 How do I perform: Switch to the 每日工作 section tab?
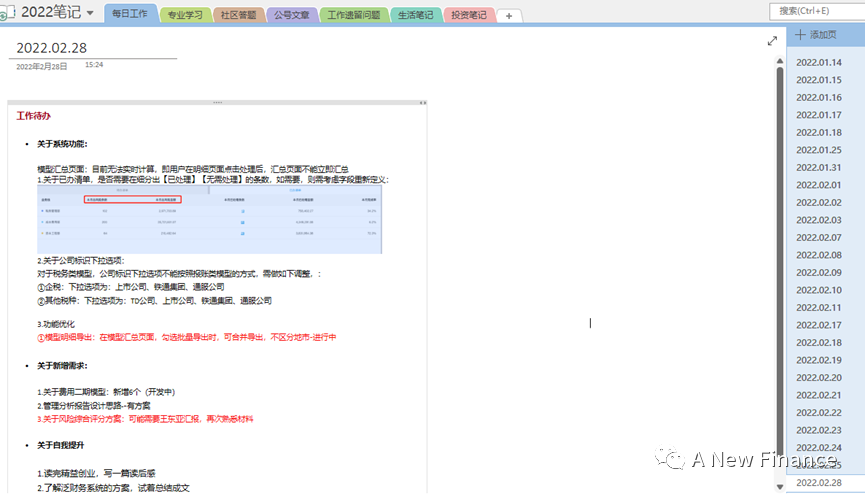130,14
